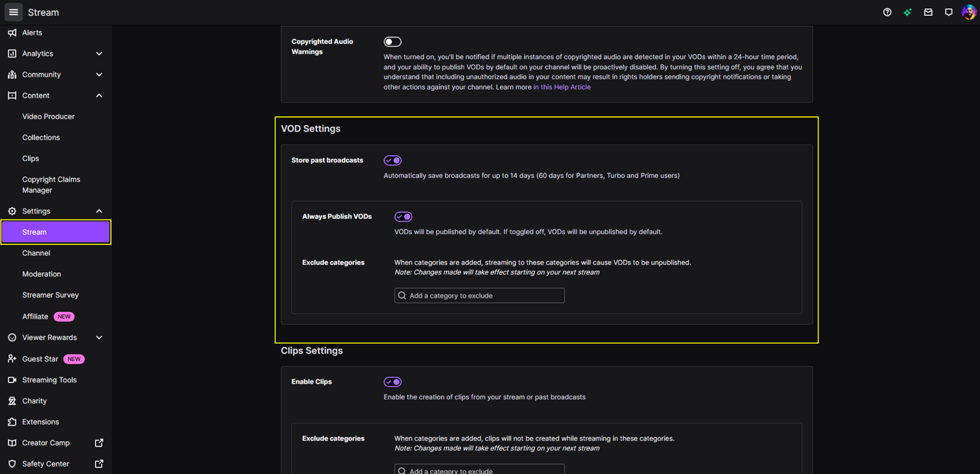The image size is (980, 474).
Task: Expand the Viewer Rewards section
Action: 98,337
